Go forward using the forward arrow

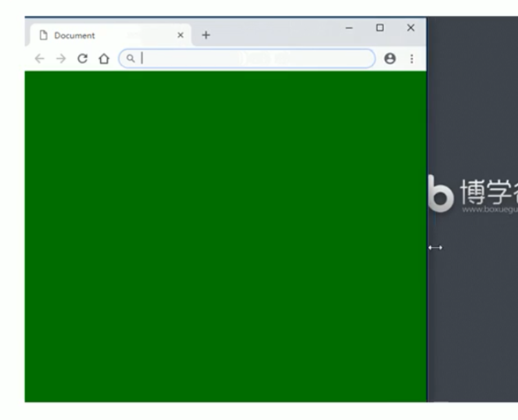click(61, 59)
